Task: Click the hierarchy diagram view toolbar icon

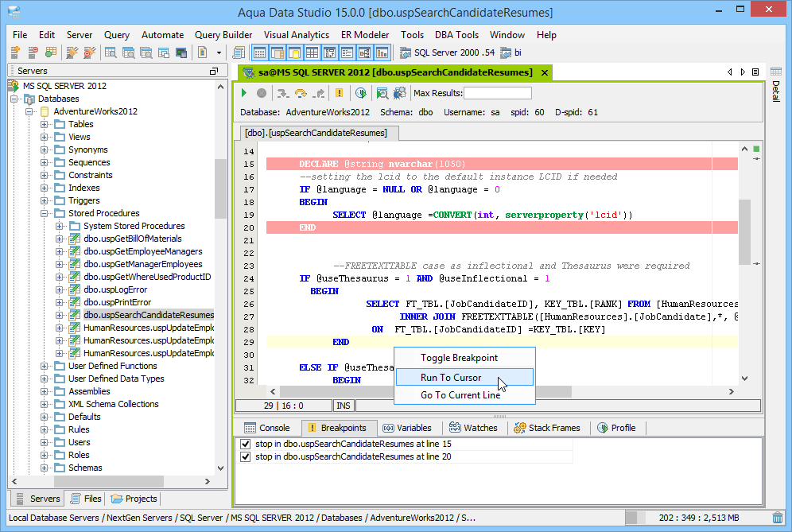Action: pyautogui.click(x=365, y=52)
